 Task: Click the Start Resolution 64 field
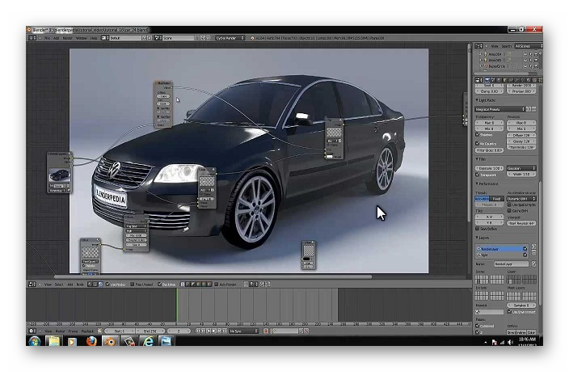(521, 223)
